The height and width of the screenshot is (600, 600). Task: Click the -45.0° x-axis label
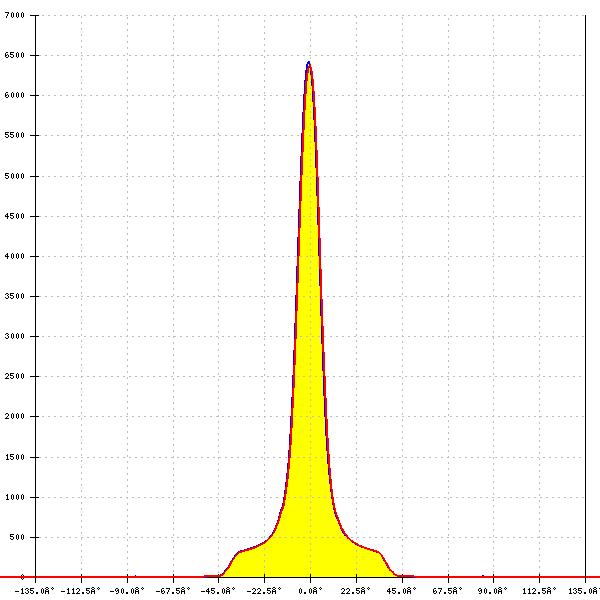pos(218,591)
